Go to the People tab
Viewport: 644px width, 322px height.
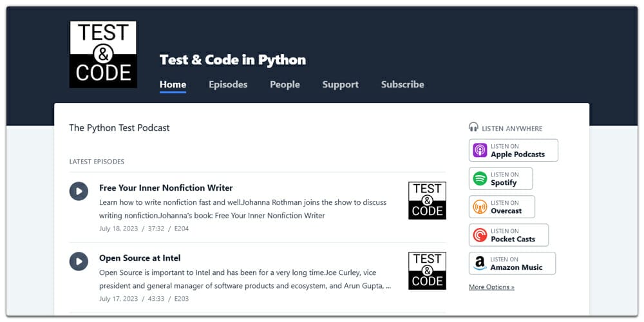coord(285,84)
